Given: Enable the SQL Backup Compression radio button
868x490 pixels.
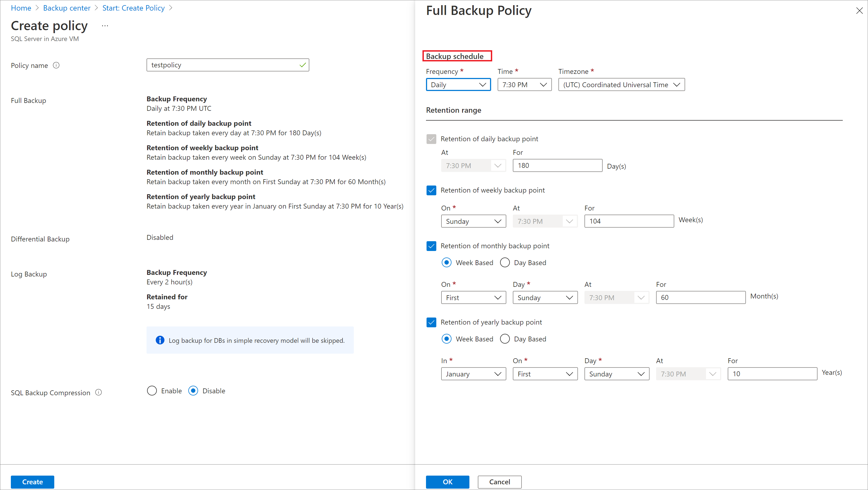Looking at the screenshot, I should click(151, 390).
